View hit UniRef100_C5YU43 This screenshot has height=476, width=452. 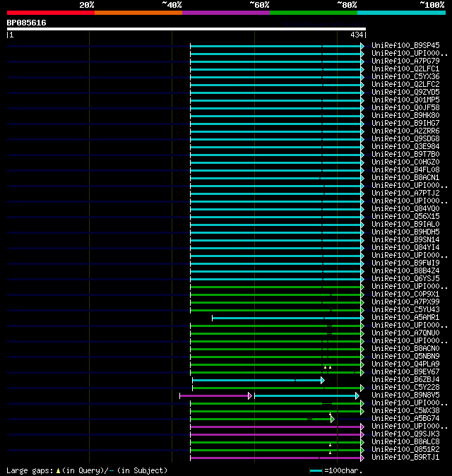405,309
